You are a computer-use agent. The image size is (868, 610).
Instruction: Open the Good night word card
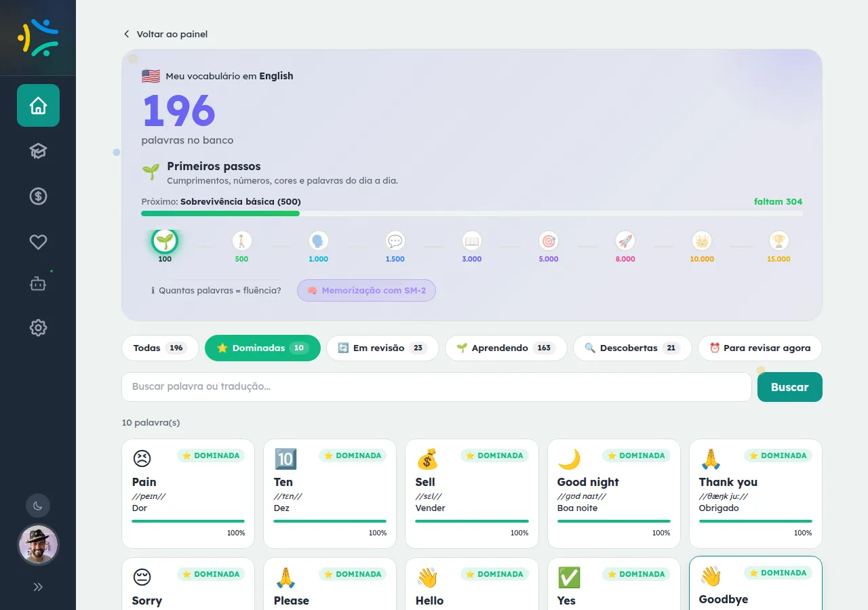tap(614, 493)
